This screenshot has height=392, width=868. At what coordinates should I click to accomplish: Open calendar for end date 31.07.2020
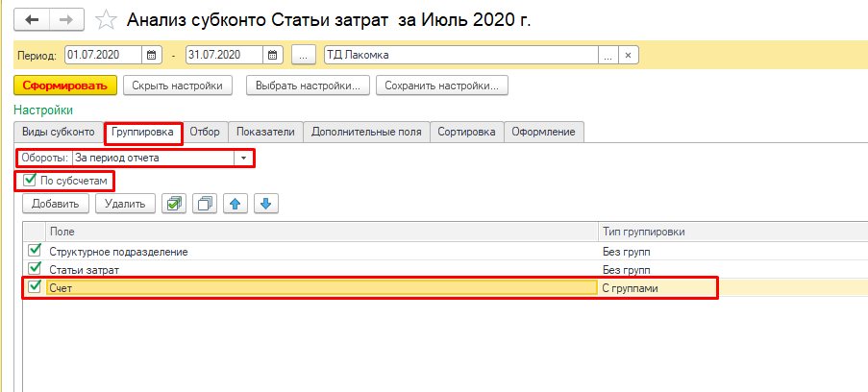point(272,55)
